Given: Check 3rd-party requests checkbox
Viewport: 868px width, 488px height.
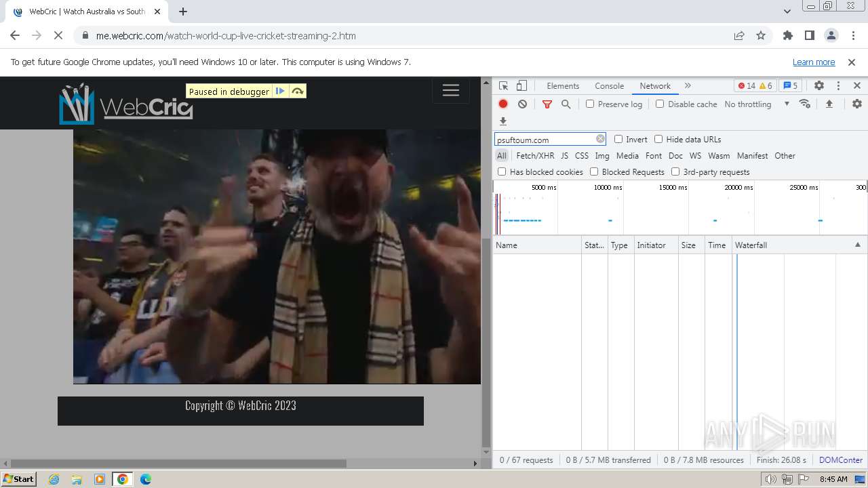Looking at the screenshot, I should pos(675,171).
